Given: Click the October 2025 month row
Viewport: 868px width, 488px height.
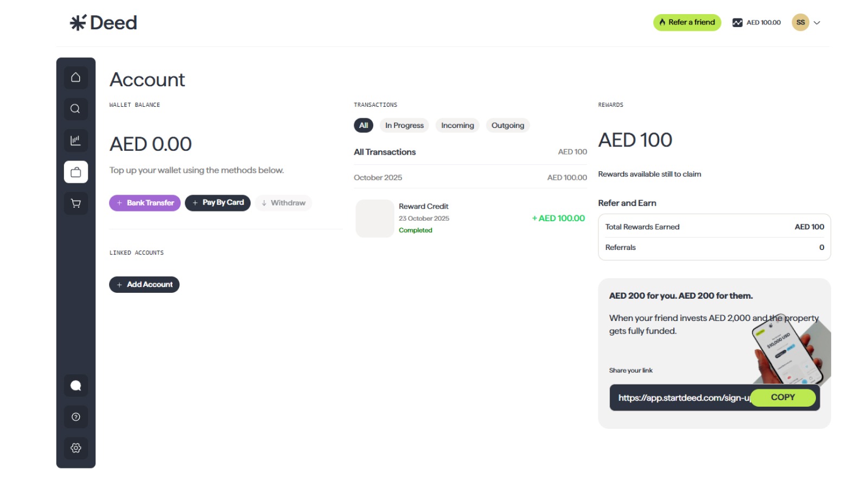Looking at the screenshot, I should pyautogui.click(x=470, y=177).
